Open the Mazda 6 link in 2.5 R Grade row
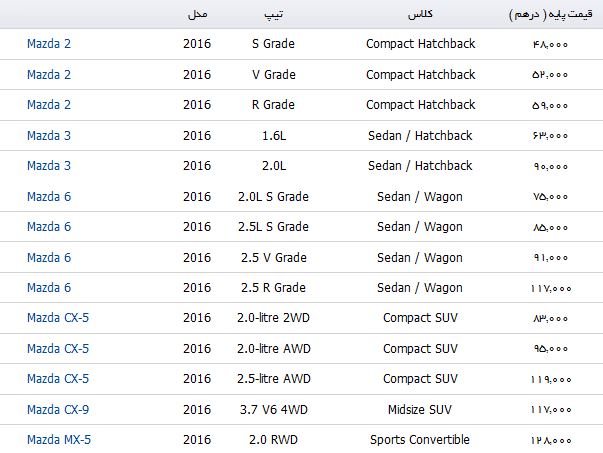This screenshot has width=603, height=453. (49, 288)
